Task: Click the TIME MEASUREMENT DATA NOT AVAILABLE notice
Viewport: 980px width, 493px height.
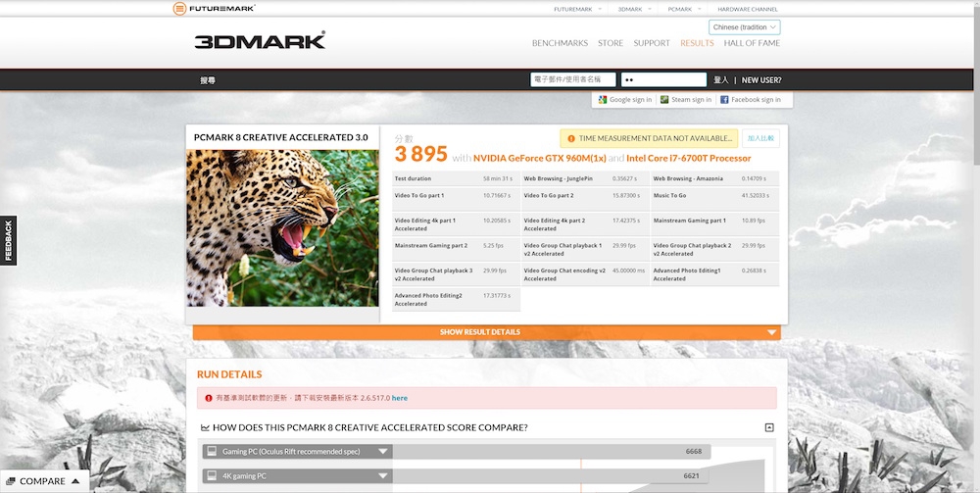Action: click(649, 139)
